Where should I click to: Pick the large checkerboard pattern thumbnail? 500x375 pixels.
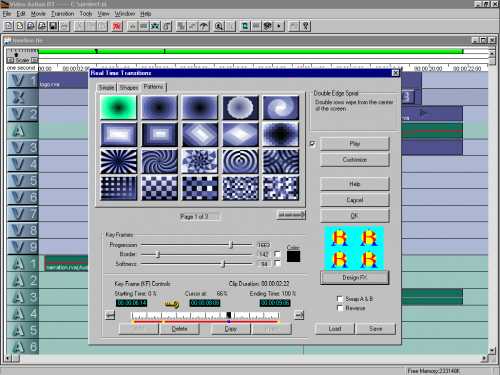point(159,188)
